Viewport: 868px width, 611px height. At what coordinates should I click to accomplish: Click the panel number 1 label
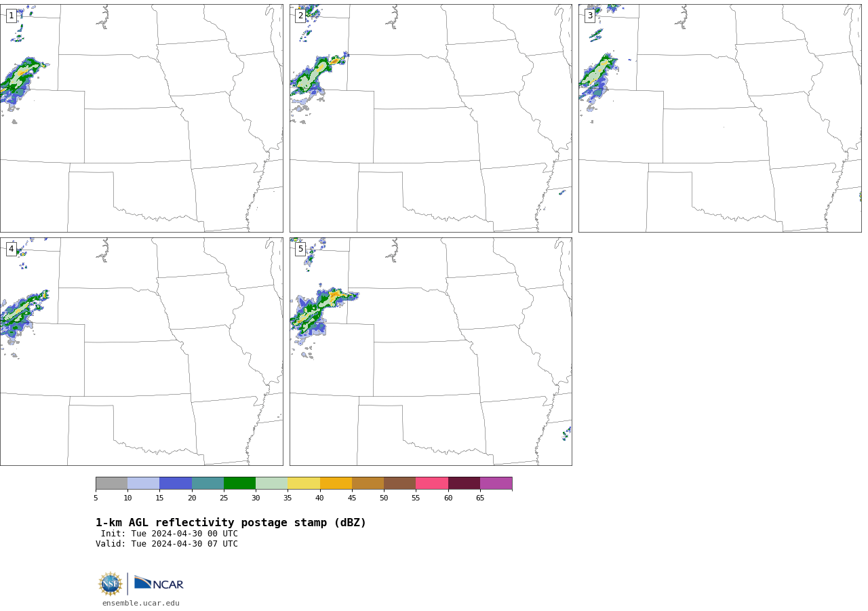(x=12, y=16)
